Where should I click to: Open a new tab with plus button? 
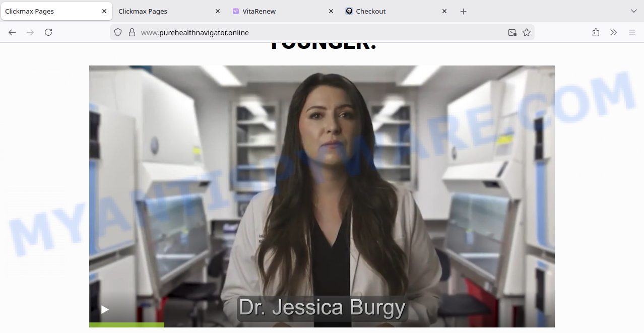click(464, 11)
